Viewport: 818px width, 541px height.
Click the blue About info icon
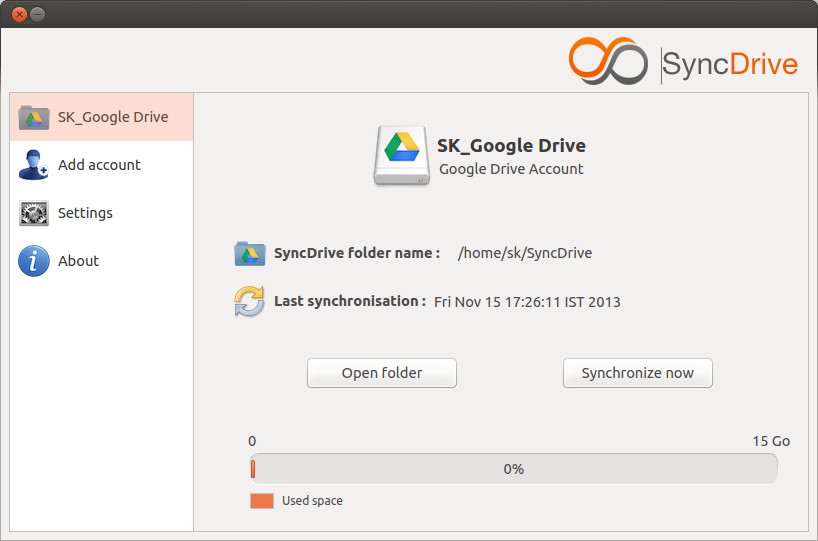point(34,261)
